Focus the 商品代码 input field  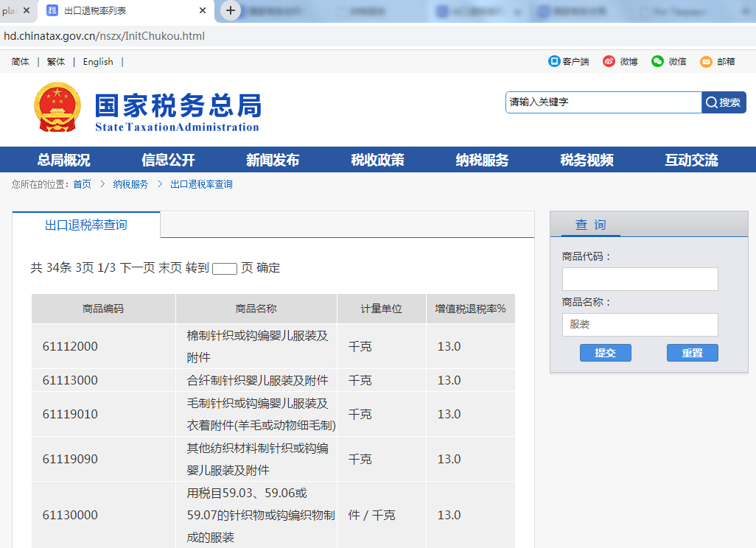[x=640, y=279]
